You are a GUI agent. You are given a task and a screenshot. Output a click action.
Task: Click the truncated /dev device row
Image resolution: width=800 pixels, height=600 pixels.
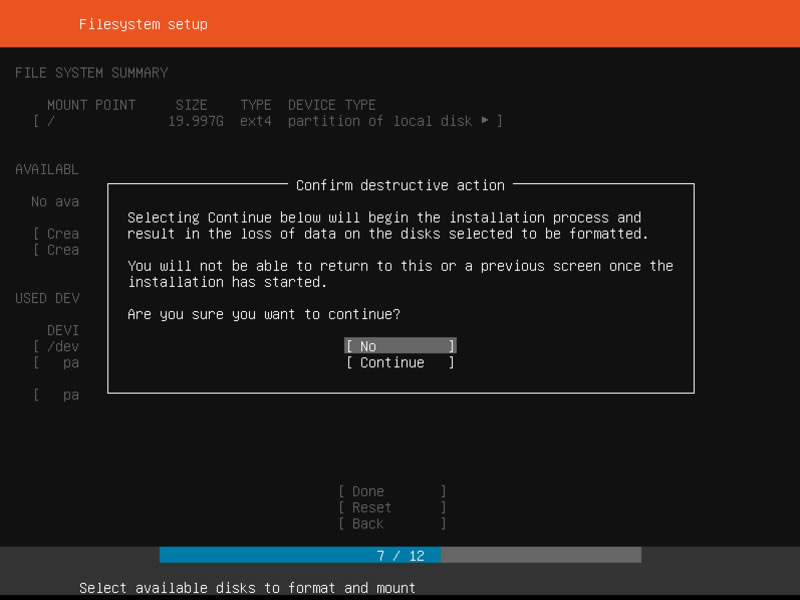coord(56,346)
